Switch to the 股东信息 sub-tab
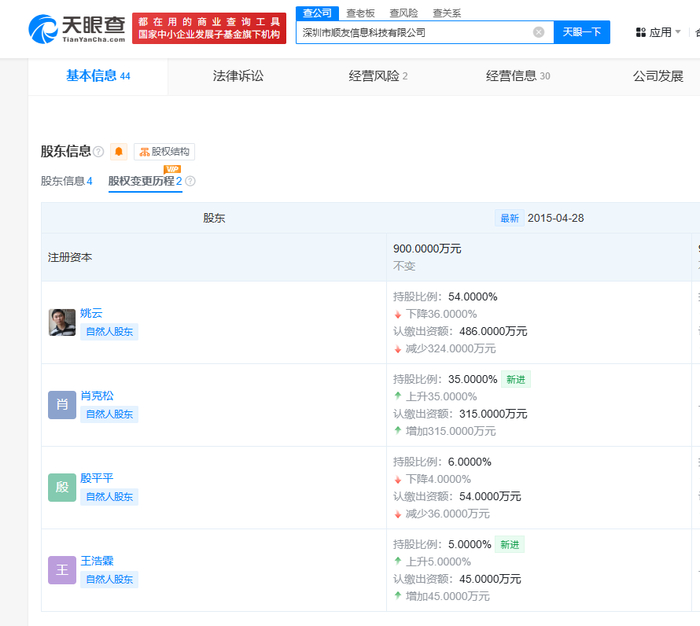Image resolution: width=700 pixels, height=626 pixels. 66,181
